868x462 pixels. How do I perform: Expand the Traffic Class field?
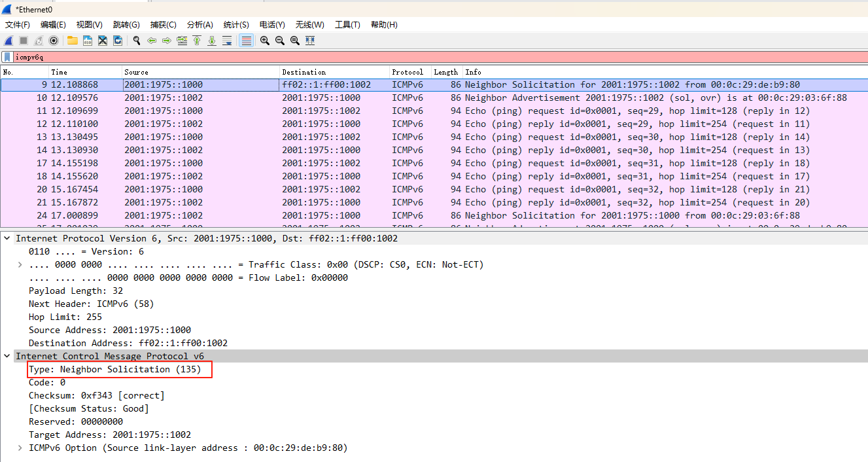[20, 264]
